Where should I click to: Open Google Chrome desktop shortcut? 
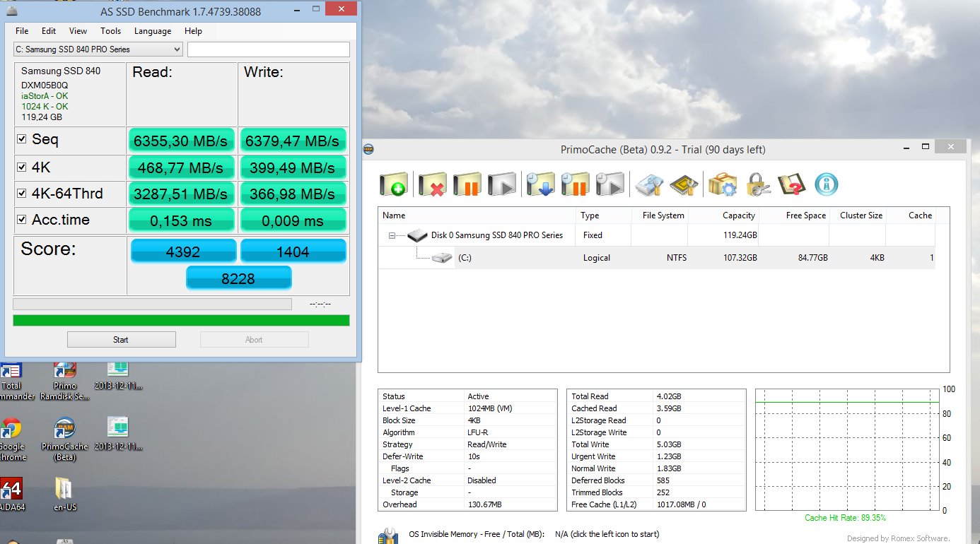click(11, 439)
